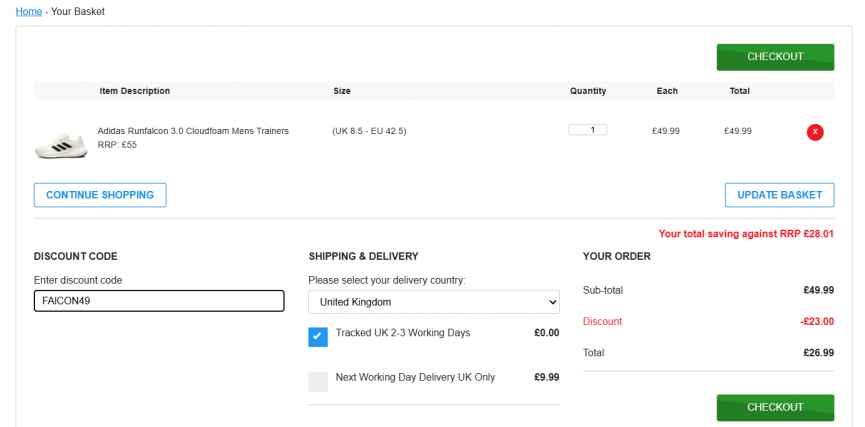This screenshot has height=427, width=865.
Task: Open Adidas Runfalcon 3.0 Cloudfoam Mens Trainers title
Action: point(193,131)
